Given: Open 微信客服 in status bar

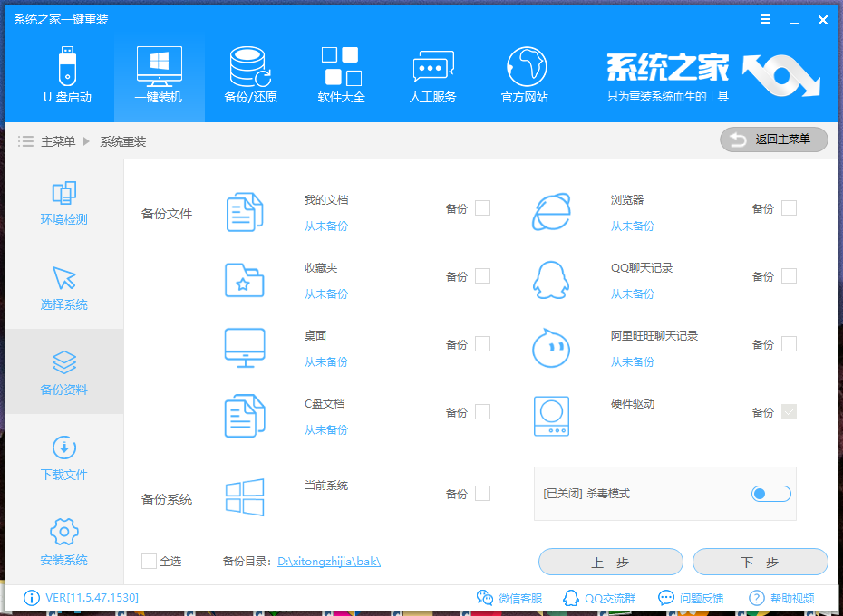Looking at the screenshot, I should (x=509, y=598).
